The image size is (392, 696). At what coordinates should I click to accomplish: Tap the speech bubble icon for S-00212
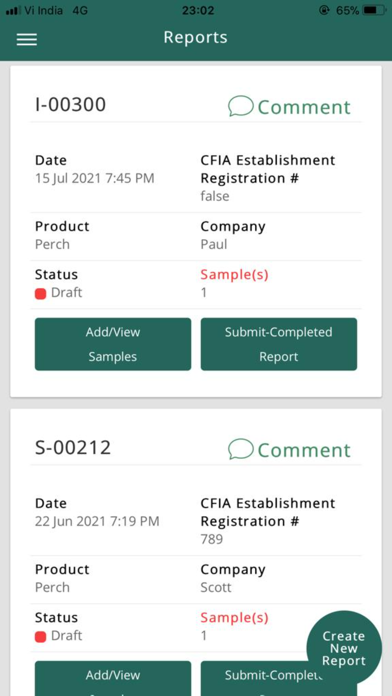(x=241, y=449)
